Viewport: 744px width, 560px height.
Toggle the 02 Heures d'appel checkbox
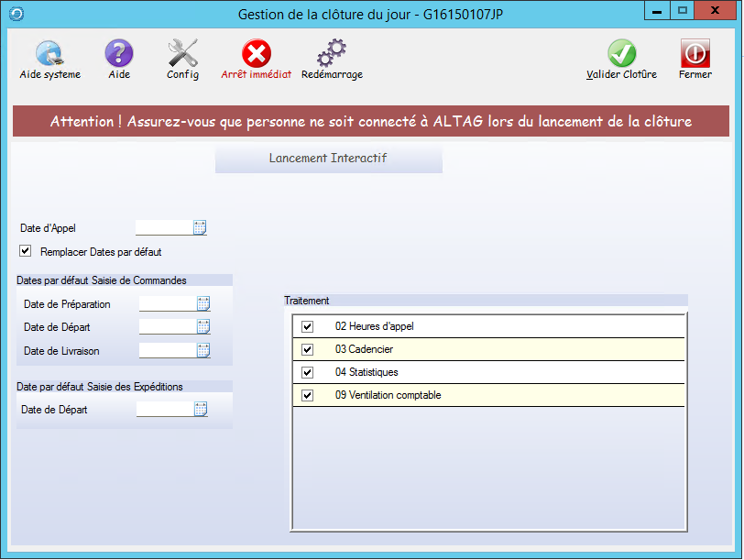(x=308, y=326)
